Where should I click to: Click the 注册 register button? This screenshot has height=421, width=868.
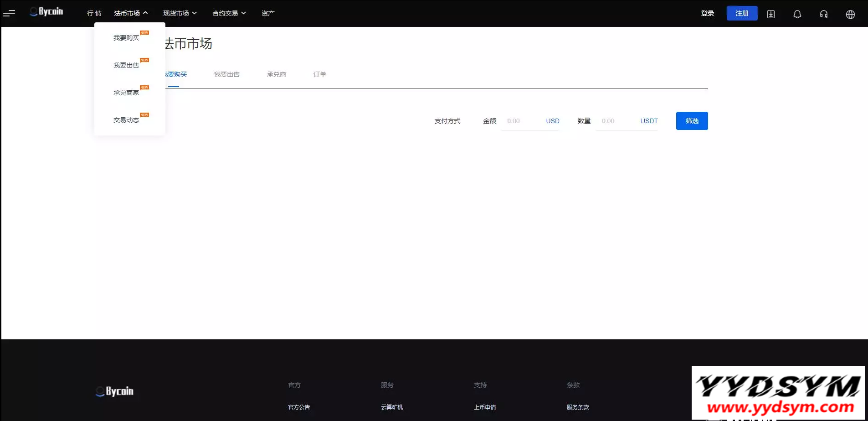[x=742, y=13]
